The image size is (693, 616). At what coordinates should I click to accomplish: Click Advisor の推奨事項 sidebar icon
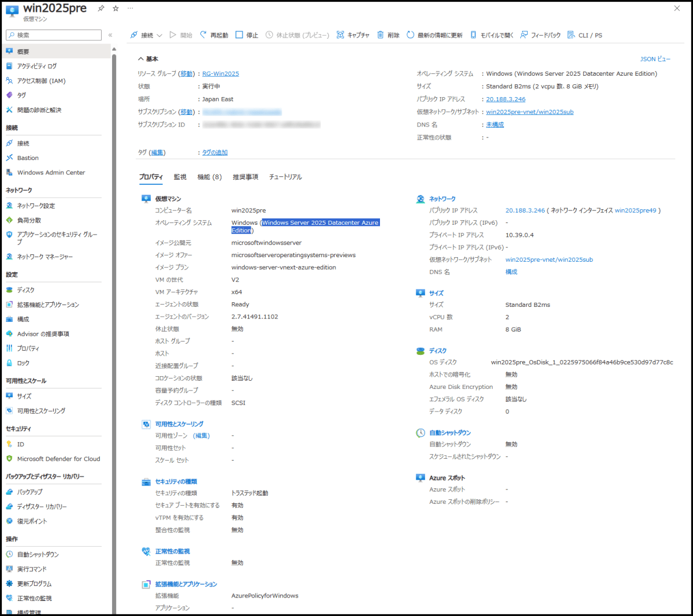(9, 334)
